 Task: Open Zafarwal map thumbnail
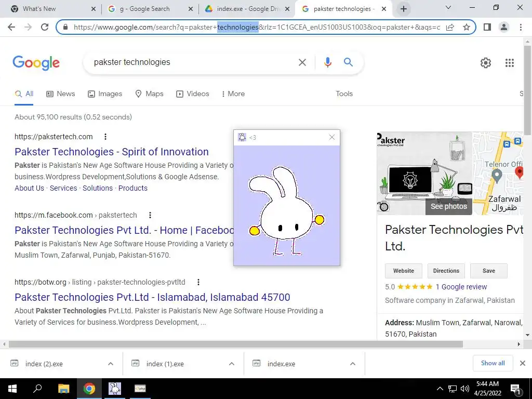498,174
